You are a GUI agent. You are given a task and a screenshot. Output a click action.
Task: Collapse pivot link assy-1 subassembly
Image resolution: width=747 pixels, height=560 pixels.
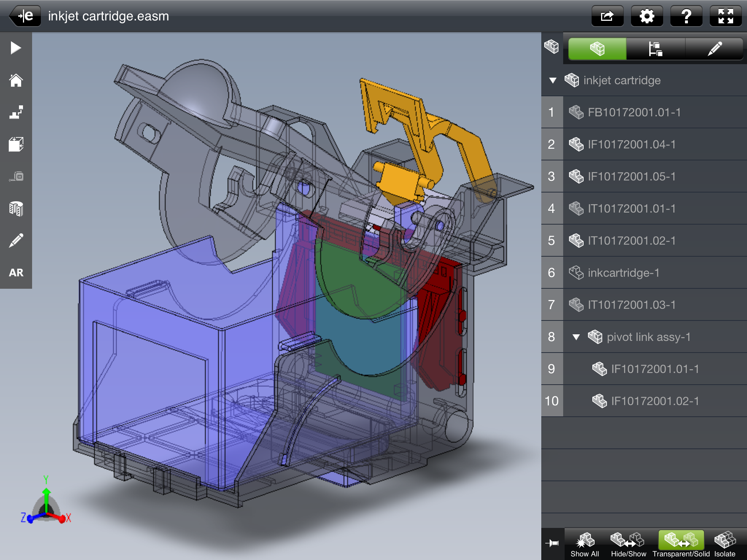click(x=576, y=337)
